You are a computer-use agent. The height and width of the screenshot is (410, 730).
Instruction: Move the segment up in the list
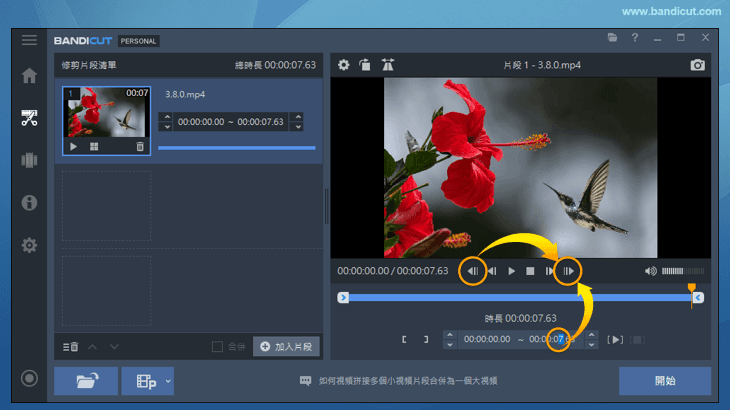(x=93, y=347)
